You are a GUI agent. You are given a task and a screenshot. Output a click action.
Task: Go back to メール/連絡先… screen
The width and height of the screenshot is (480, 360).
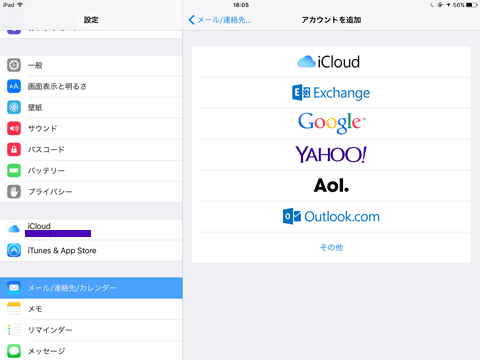click(x=220, y=20)
